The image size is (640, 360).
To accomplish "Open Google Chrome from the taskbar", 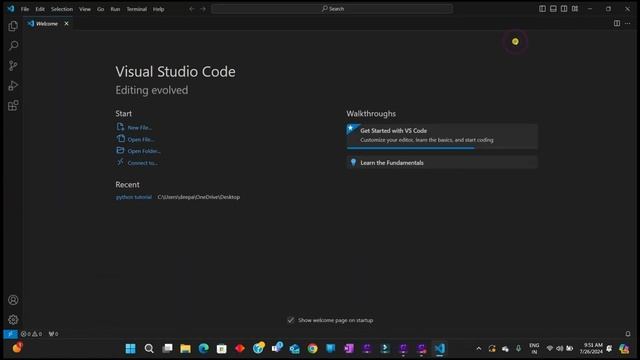I will pyautogui.click(x=313, y=348).
